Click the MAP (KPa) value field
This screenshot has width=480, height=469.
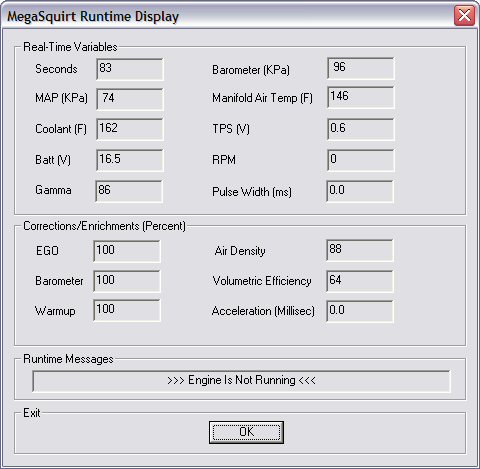[x=130, y=99]
